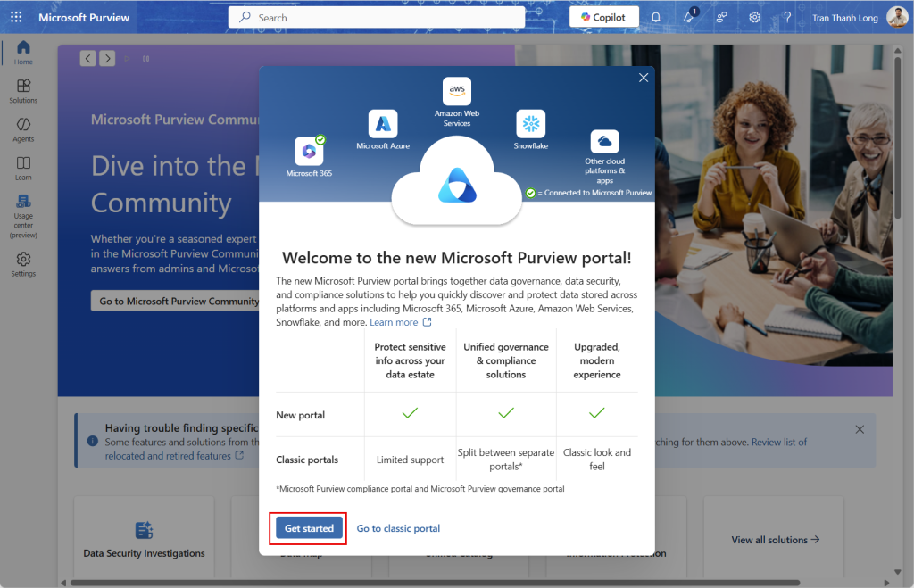The height and width of the screenshot is (588, 914).
Task: Click the Copilot button in header
Action: [x=603, y=17]
